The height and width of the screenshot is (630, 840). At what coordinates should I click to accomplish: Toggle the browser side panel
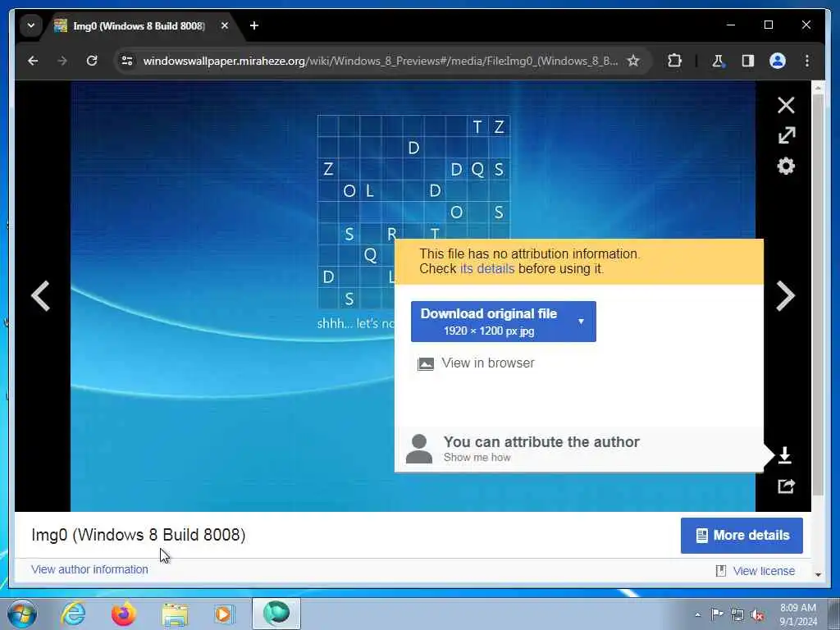point(748,61)
